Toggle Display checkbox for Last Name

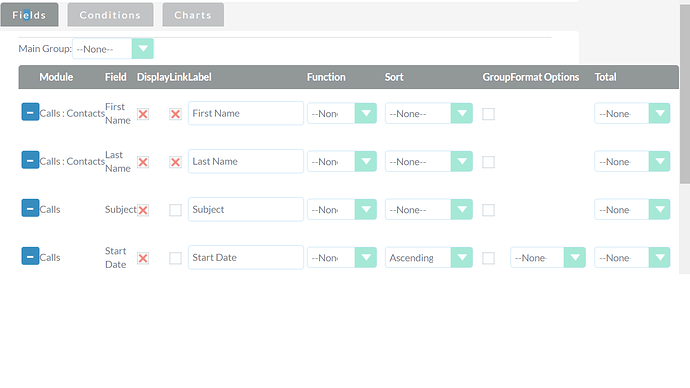click(143, 162)
